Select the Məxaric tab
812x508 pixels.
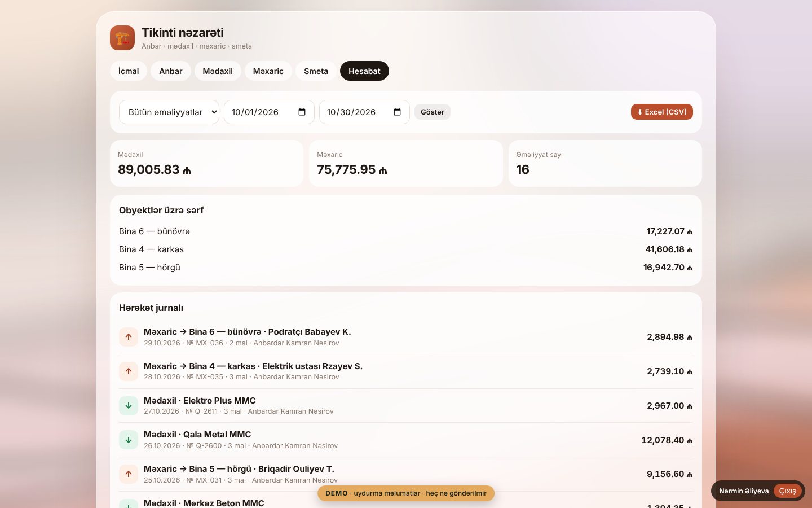[268, 71]
